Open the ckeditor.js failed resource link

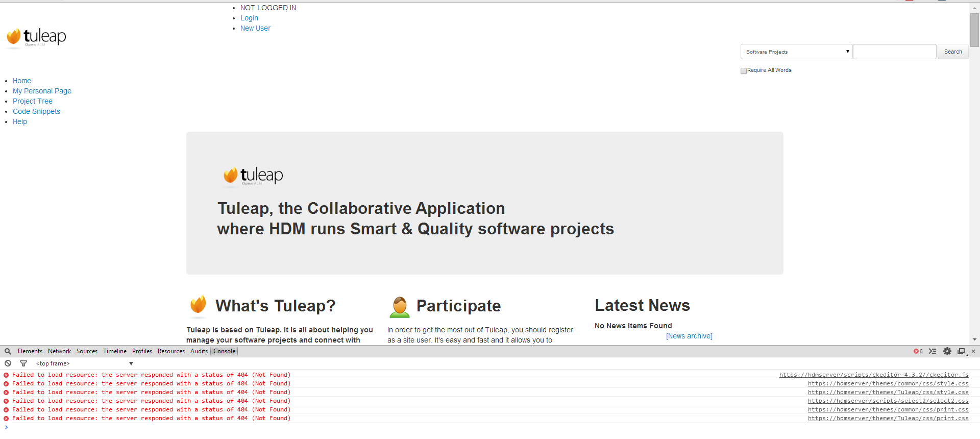(x=874, y=375)
